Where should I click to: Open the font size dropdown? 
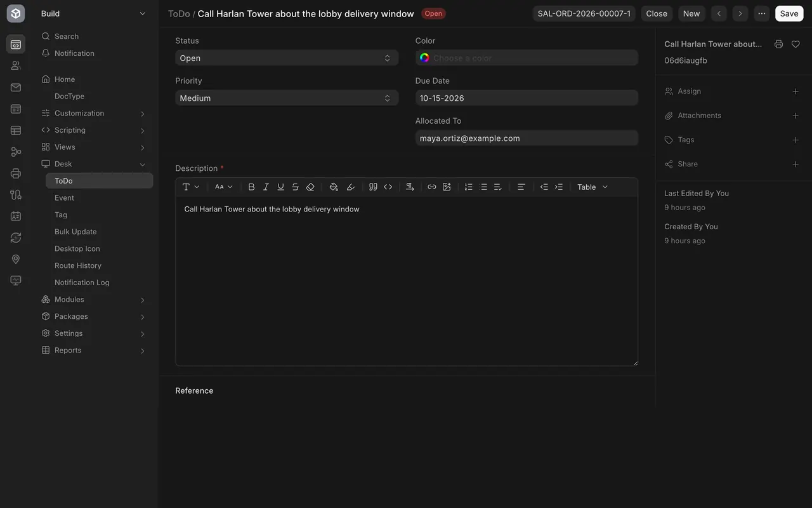point(224,187)
